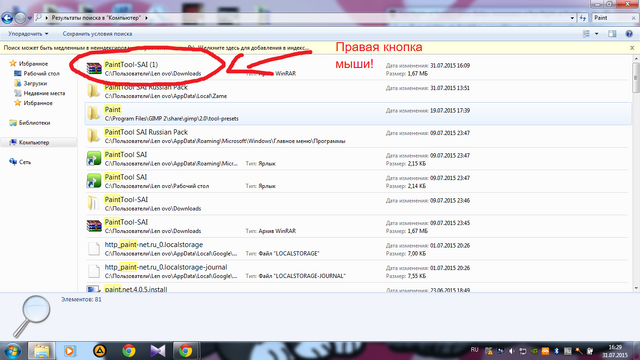Select the PaintTool-SAI (1) file name
This screenshot has height=360, width=640.
coord(131,64)
